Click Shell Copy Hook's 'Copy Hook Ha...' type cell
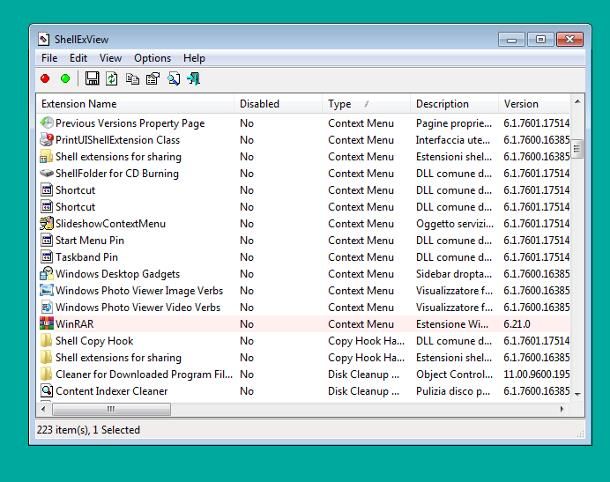 coord(366,340)
